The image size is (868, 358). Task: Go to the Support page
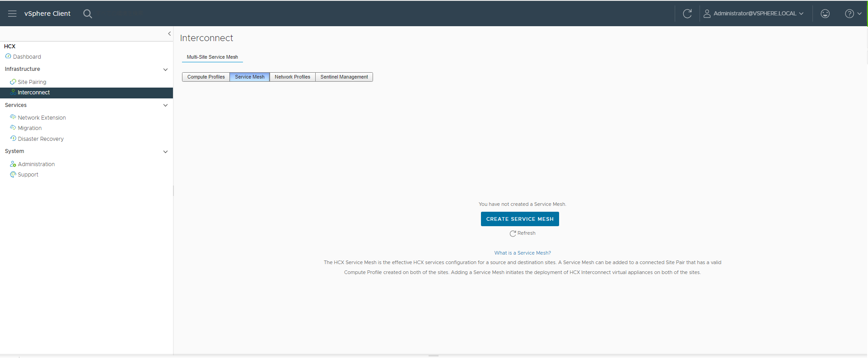pyautogui.click(x=28, y=175)
